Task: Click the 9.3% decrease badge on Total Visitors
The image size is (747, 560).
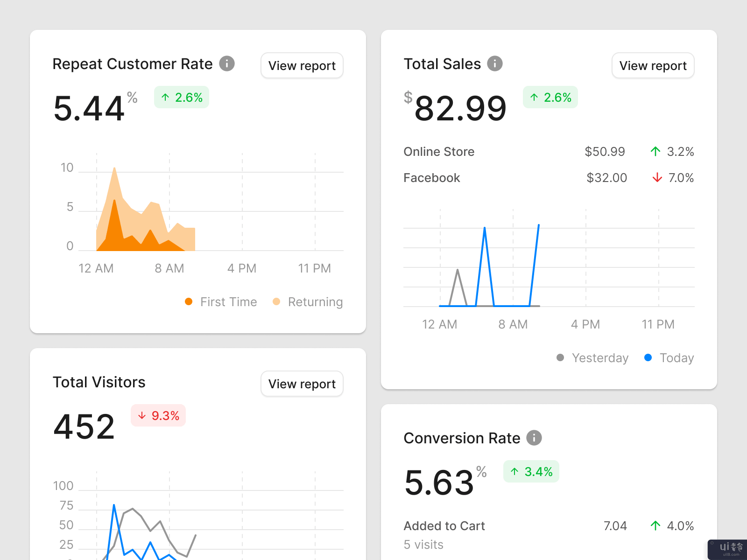Action: pyautogui.click(x=158, y=415)
